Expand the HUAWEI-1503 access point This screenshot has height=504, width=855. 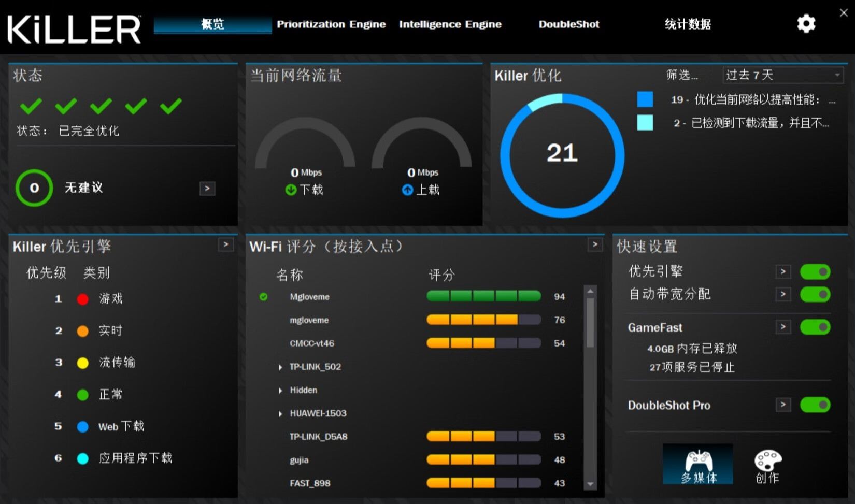point(280,413)
